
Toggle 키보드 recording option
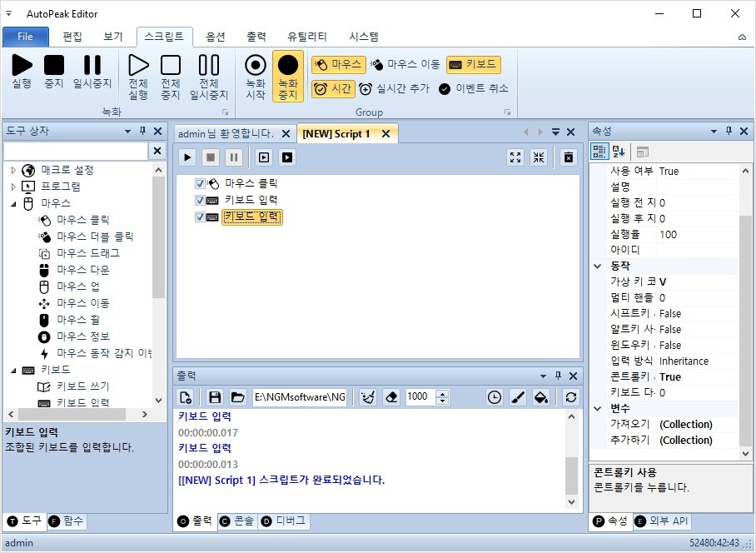tap(474, 65)
